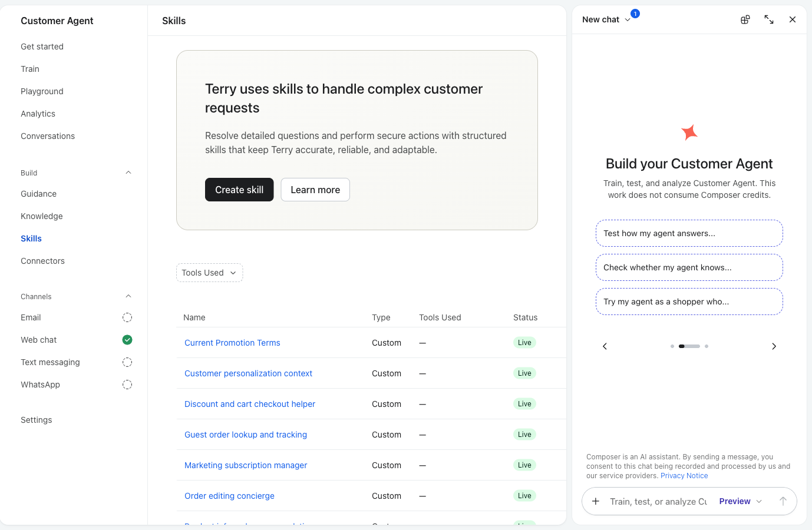
Task: Click the Web chat green check status
Action: [127, 340]
